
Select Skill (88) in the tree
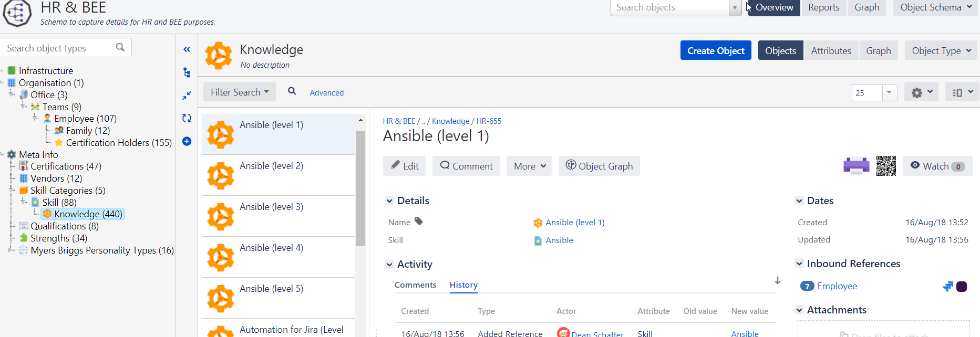[59, 202]
